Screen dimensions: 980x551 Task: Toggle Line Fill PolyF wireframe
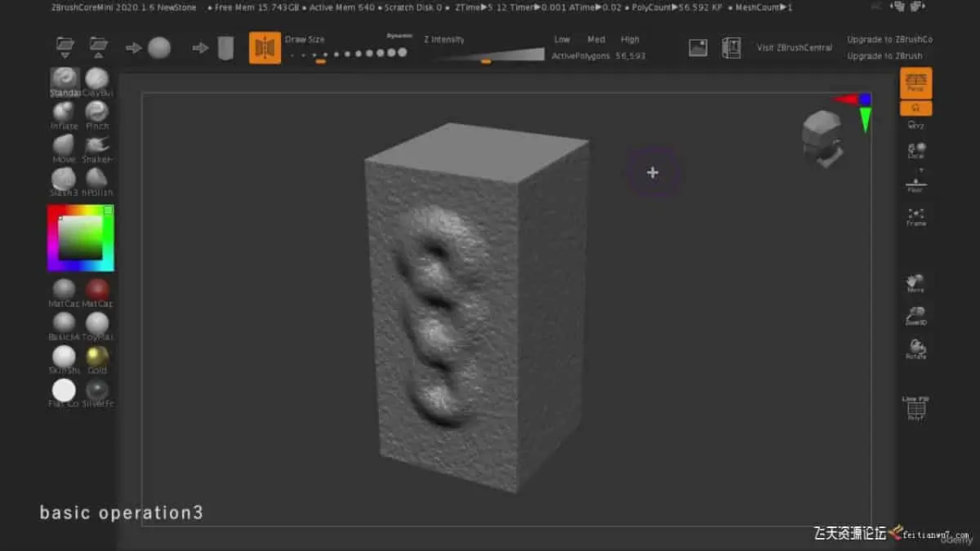pyautogui.click(x=916, y=408)
